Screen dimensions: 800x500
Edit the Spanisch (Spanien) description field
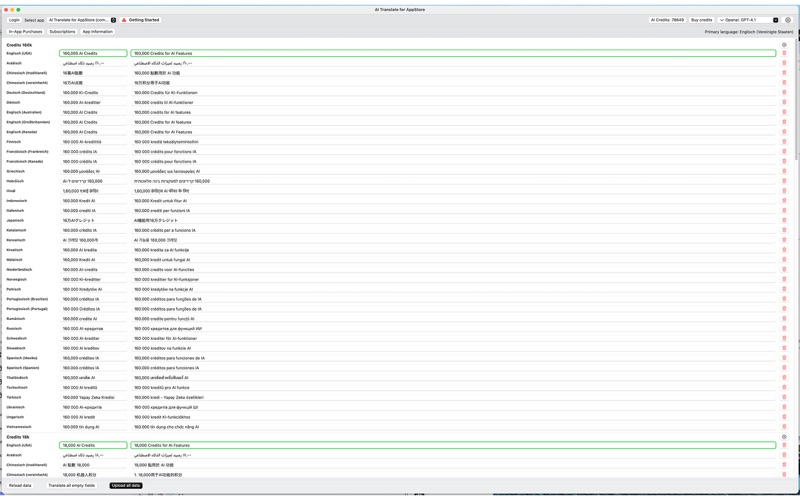tap(453, 367)
